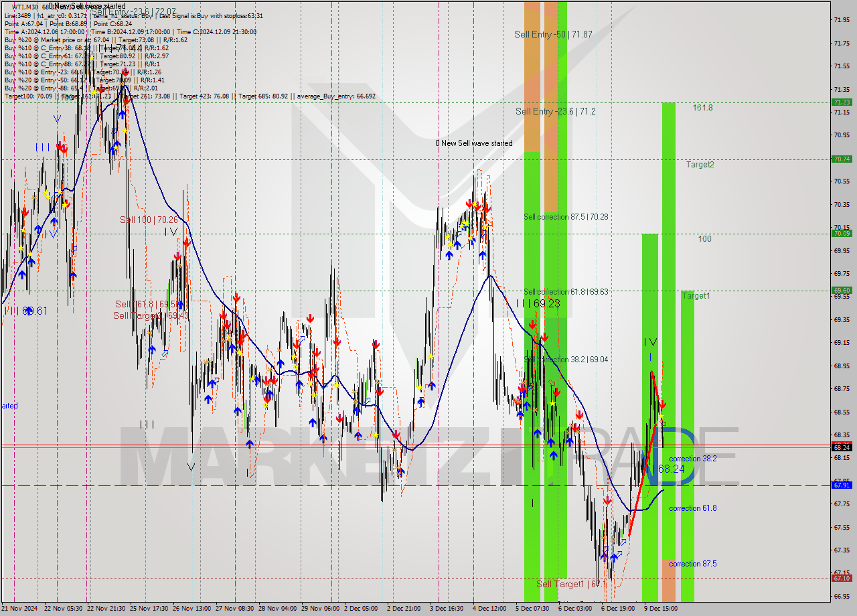Click the 'WTI,M30' symbol title

pyautogui.click(x=26, y=7)
